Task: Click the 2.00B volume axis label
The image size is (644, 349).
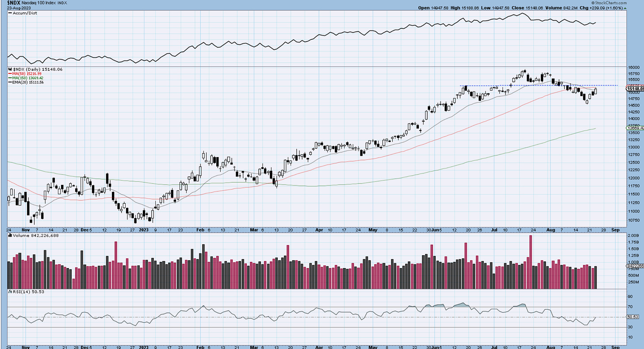Action: pyautogui.click(x=633, y=236)
